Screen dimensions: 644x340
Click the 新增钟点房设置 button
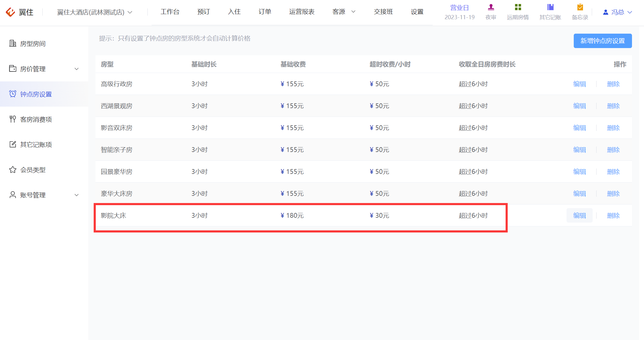pyautogui.click(x=603, y=41)
